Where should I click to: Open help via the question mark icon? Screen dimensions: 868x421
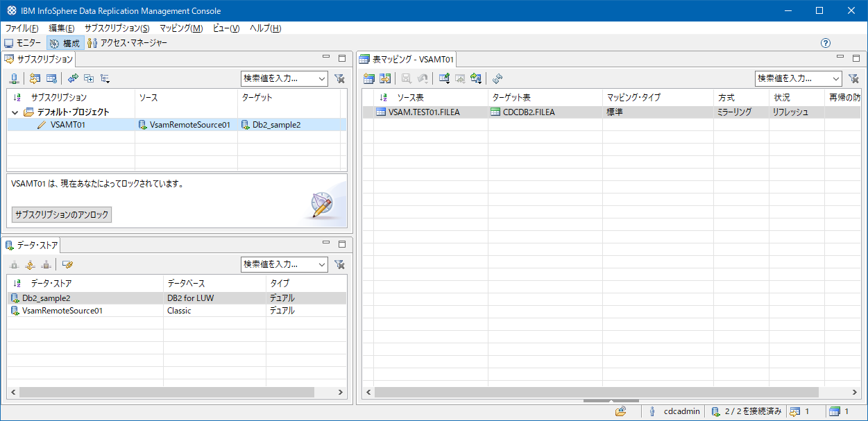click(x=826, y=43)
